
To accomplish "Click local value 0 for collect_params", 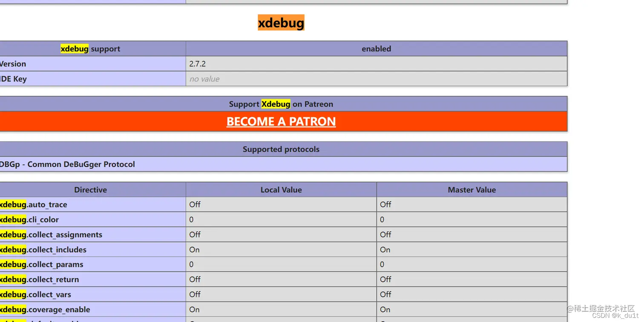I will [x=281, y=264].
